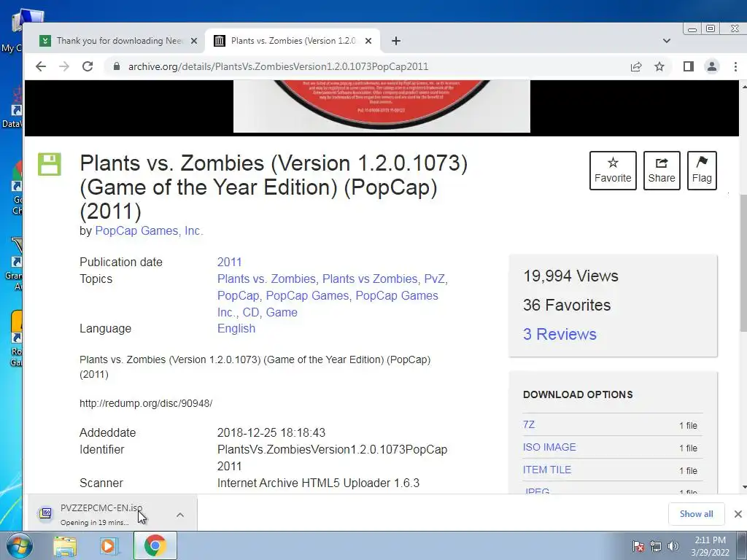
Task: Select the Plants vs. Zombies tab
Action: pos(293,41)
